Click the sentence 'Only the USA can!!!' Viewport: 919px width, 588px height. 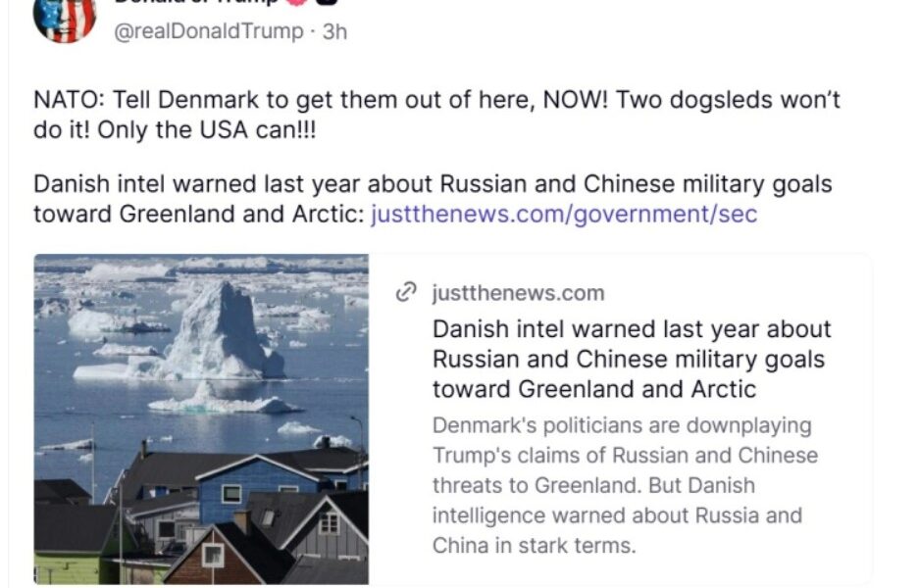point(206,130)
